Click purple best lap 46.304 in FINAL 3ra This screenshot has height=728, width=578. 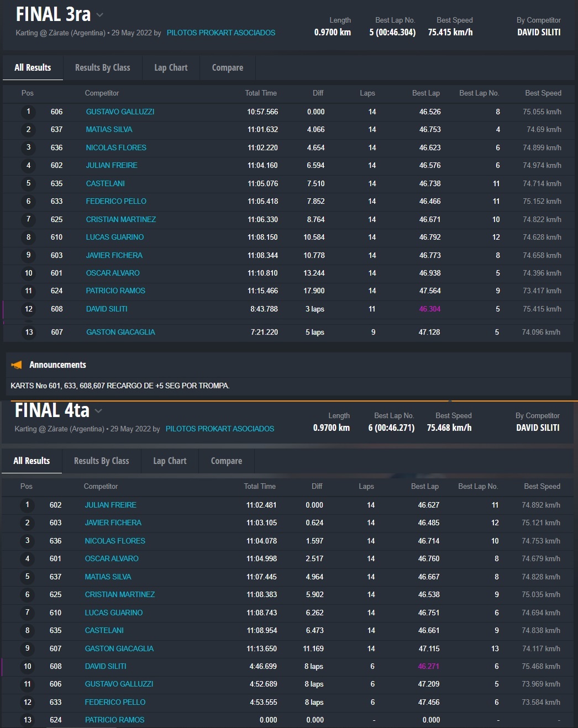point(429,309)
